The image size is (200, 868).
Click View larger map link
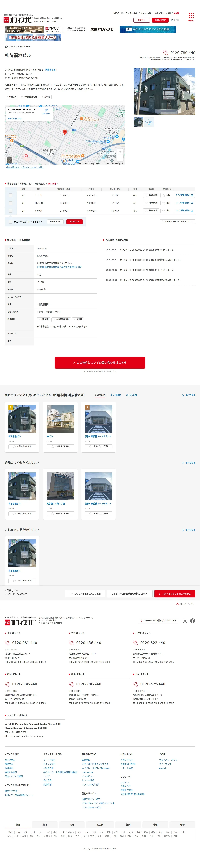pos(15,118)
